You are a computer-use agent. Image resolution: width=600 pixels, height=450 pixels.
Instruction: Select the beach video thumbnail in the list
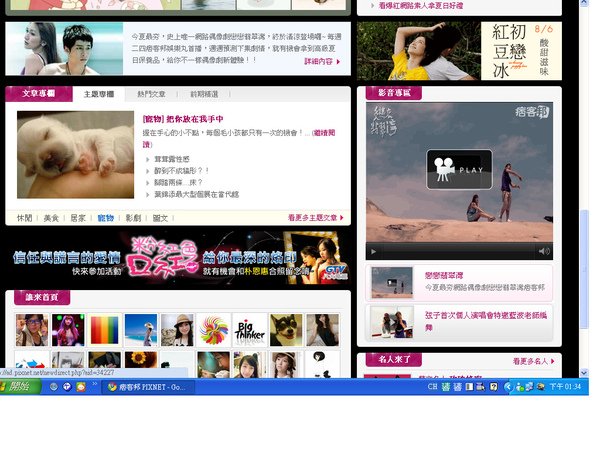click(x=392, y=282)
